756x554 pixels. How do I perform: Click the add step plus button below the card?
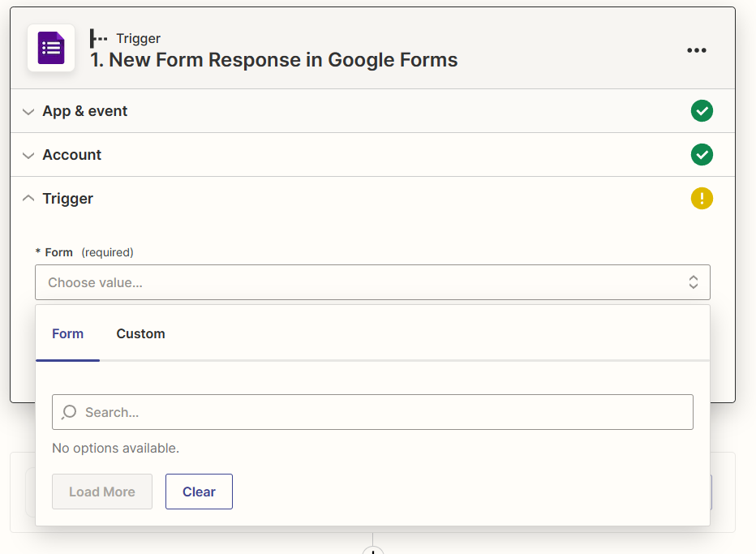pyautogui.click(x=372, y=551)
